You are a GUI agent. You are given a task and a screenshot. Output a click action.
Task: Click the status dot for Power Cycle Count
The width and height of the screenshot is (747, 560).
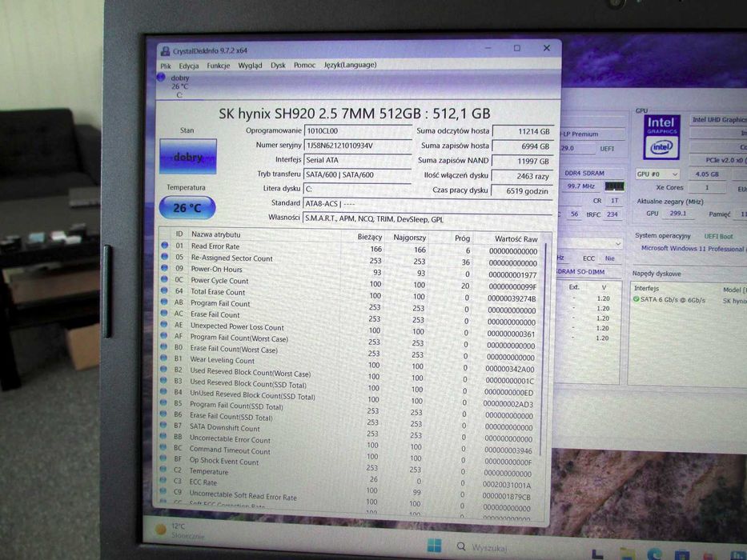click(164, 279)
